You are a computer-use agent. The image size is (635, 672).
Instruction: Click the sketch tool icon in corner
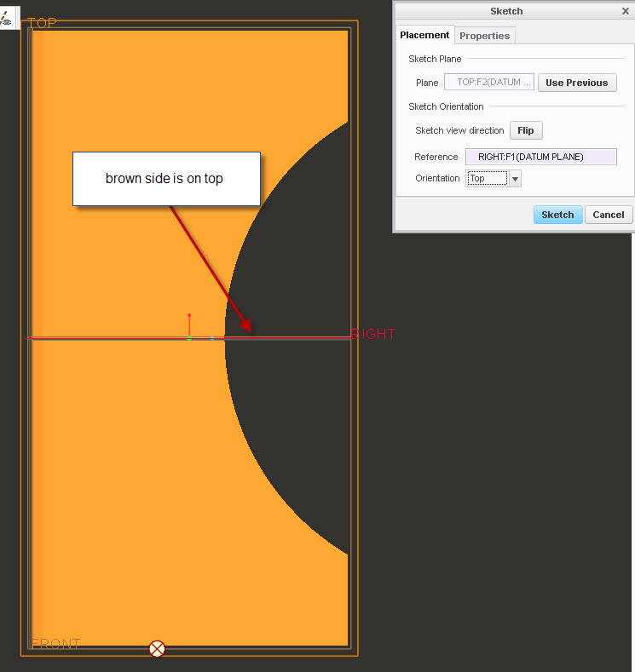(x=8, y=18)
